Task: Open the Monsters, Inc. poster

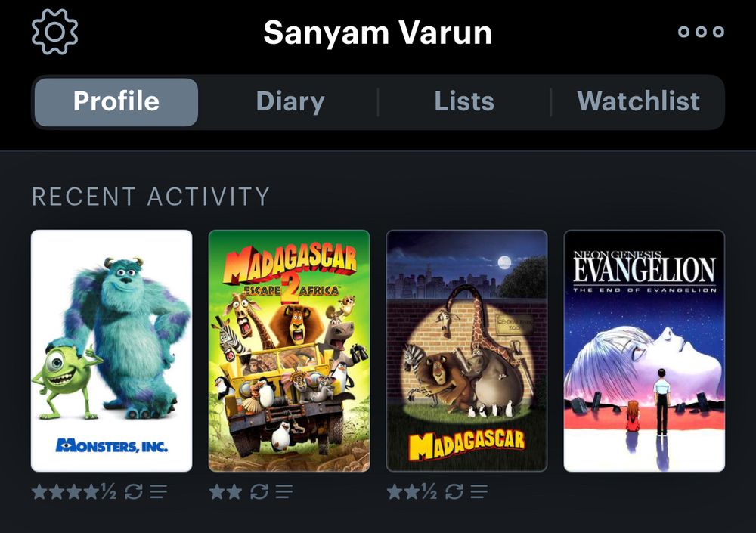Action: coord(111,351)
